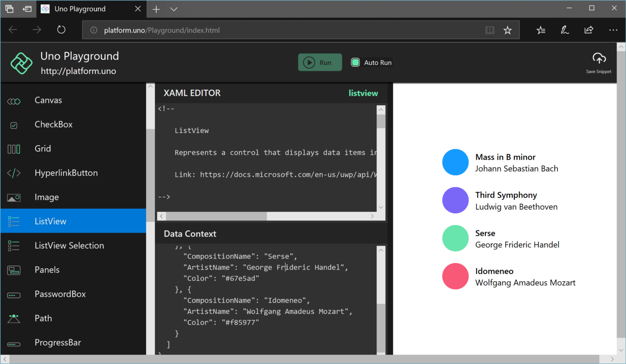The width and height of the screenshot is (626, 364).
Task: Open the HyperlinkButton sample code icon
Action: [14, 173]
